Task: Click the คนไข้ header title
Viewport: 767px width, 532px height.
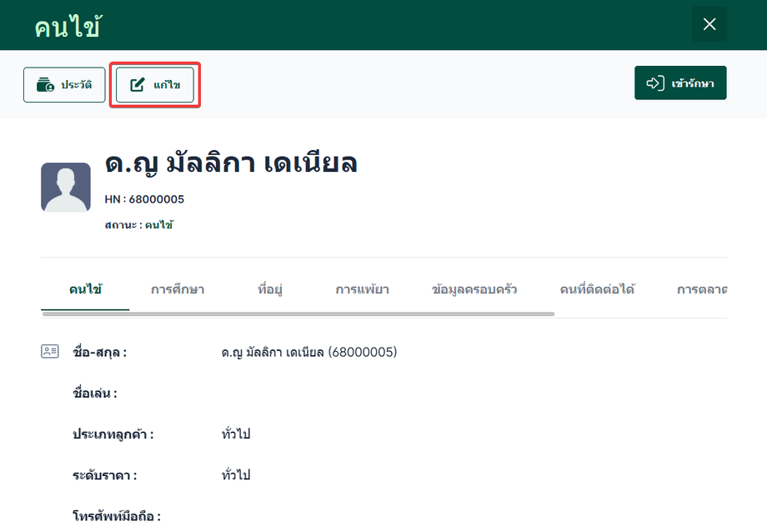Action: (68, 26)
